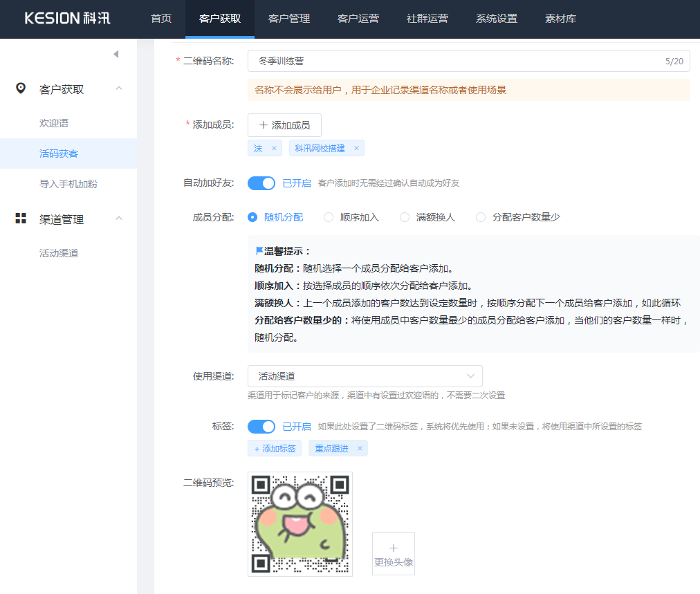This screenshot has height=594, width=700.
Task: Open the 素材库 top tab
Action: [560, 18]
